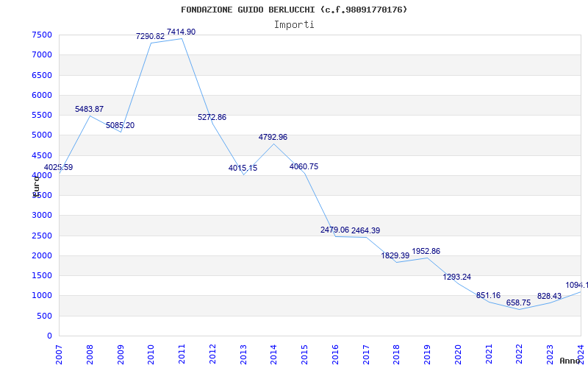Select the 5272.86 data label

point(212,117)
